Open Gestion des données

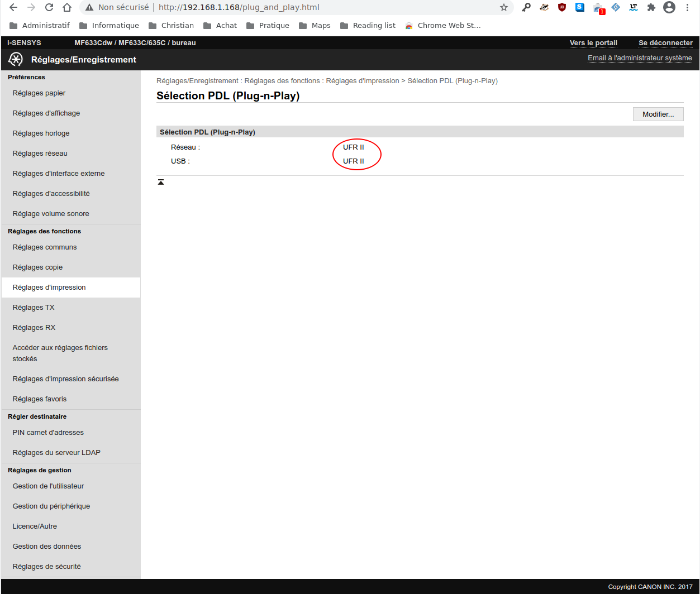point(70,547)
